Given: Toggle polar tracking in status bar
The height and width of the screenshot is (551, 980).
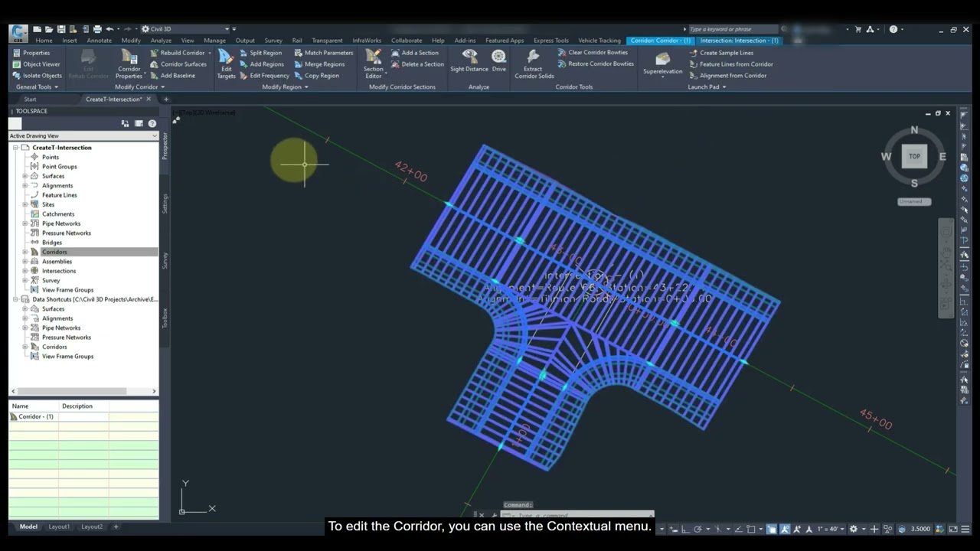Looking at the screenshot, I should (x=698, y=529).
